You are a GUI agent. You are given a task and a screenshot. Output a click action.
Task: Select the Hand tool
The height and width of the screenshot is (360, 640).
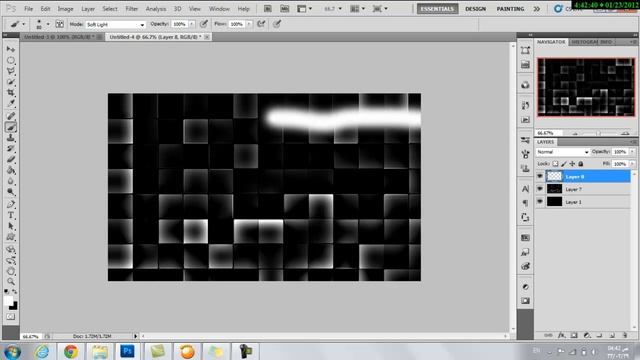(11, 271)
